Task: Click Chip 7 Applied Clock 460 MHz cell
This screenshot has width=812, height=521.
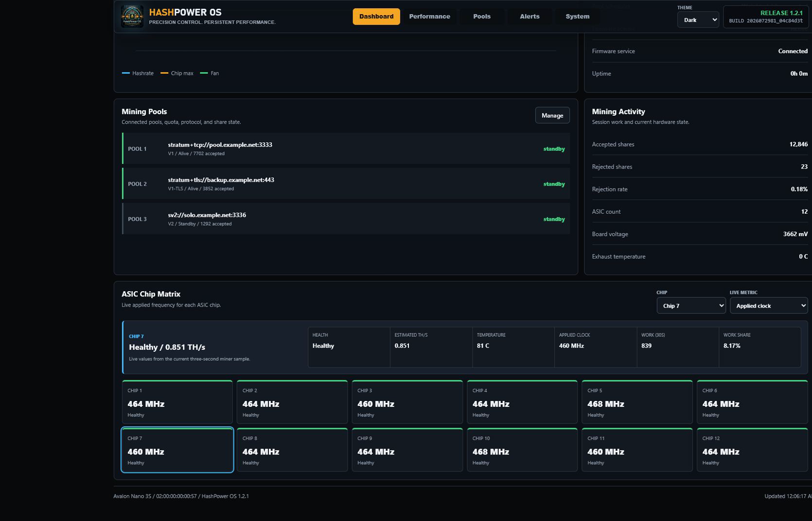Action: [596, 347]
